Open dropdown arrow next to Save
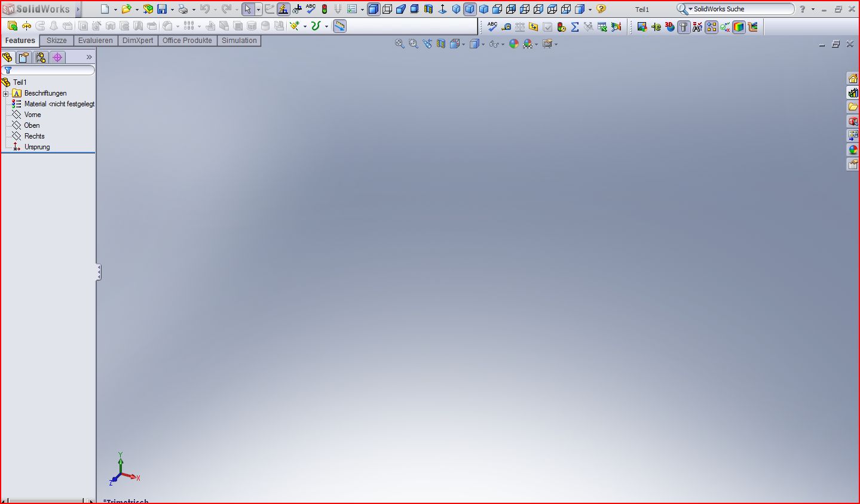860x504 pixels. pos(172,10)
